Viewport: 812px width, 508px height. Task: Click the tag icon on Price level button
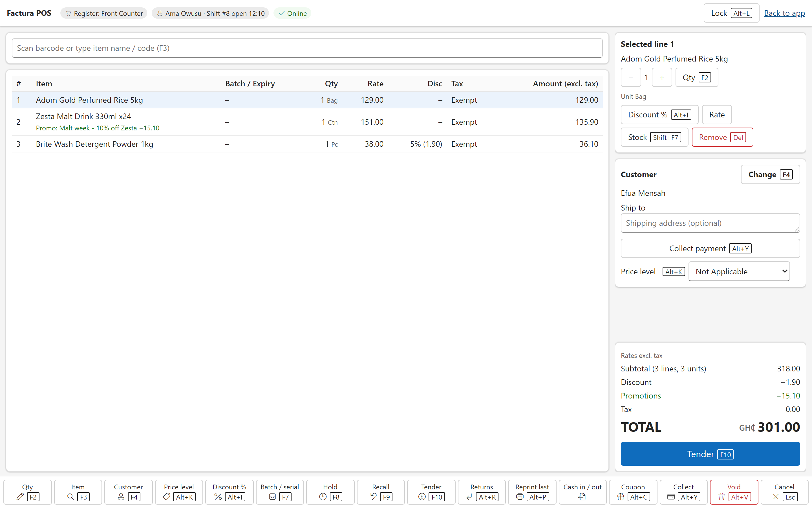pyautogui.click(x=166, y=497)
